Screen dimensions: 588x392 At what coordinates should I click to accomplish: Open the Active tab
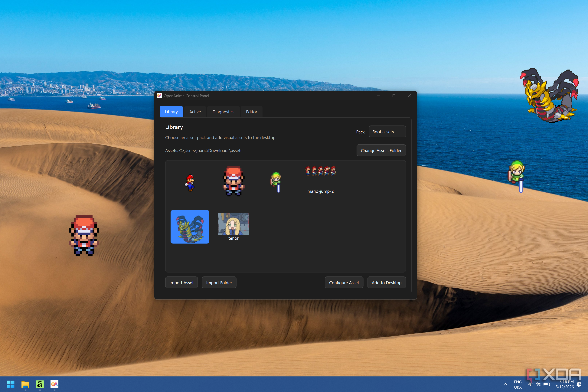click(x=195, y=112)
